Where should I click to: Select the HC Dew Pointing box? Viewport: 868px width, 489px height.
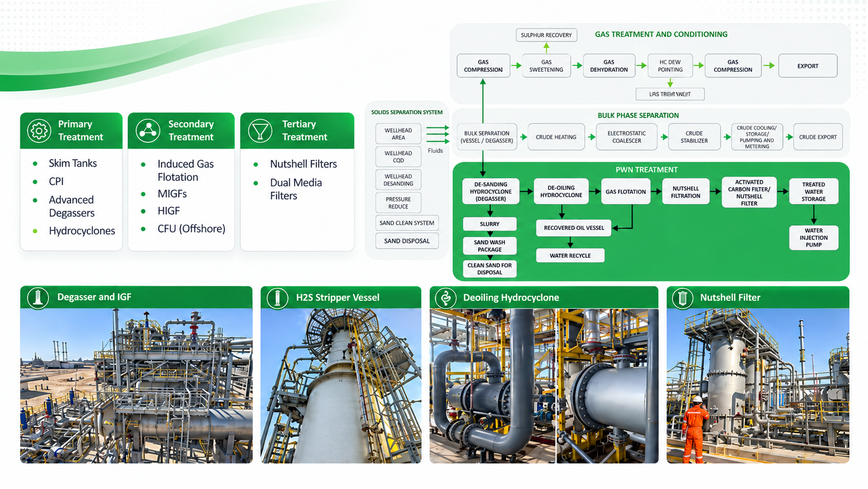click(670, 66)
